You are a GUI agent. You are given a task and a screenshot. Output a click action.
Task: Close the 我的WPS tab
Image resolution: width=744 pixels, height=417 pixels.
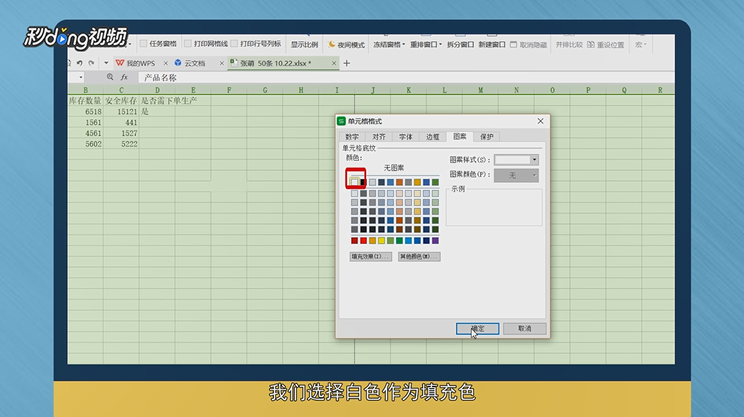166,63
